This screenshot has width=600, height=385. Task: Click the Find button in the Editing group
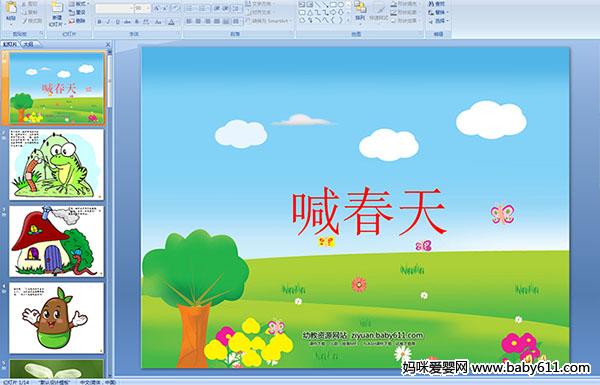click(437, 4)
